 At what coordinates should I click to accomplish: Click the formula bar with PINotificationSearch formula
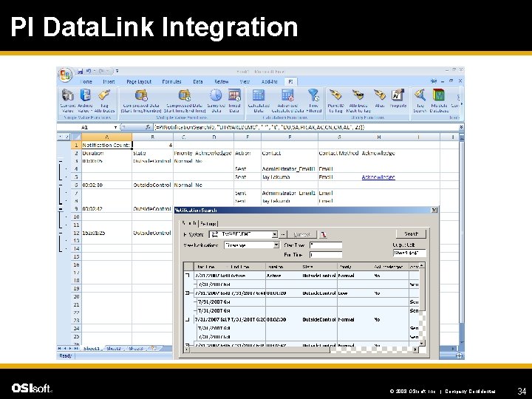pos(306,127)
